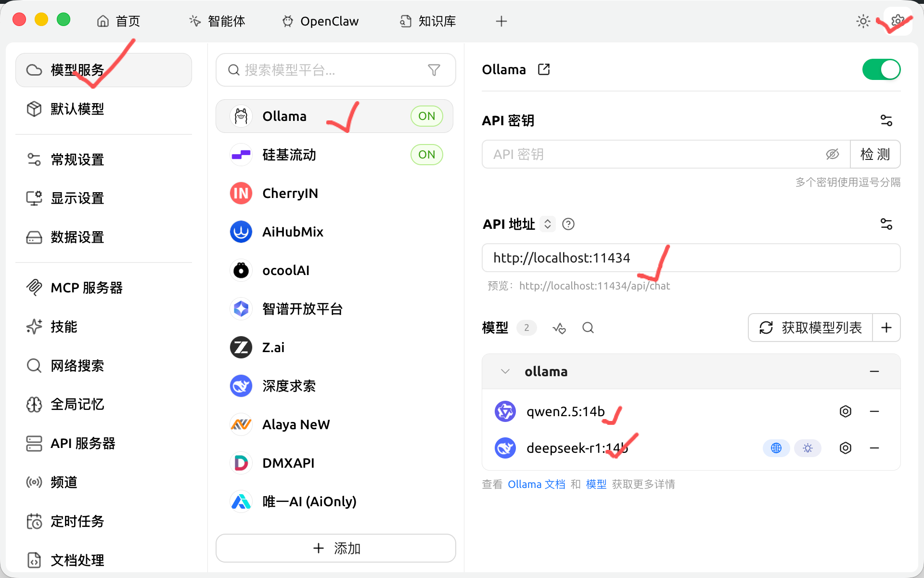Viewport: 924px width, 578px height.
Task: Open 数据设置 settings section
Action: point(104,237)
